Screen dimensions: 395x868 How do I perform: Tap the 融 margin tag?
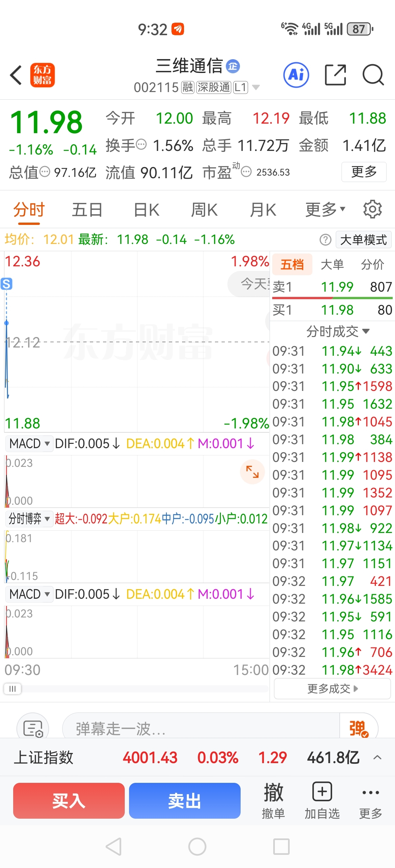click(x=188, y=87)
